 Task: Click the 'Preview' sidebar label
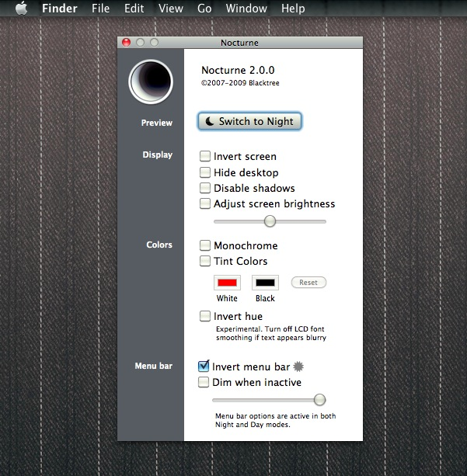157,123
